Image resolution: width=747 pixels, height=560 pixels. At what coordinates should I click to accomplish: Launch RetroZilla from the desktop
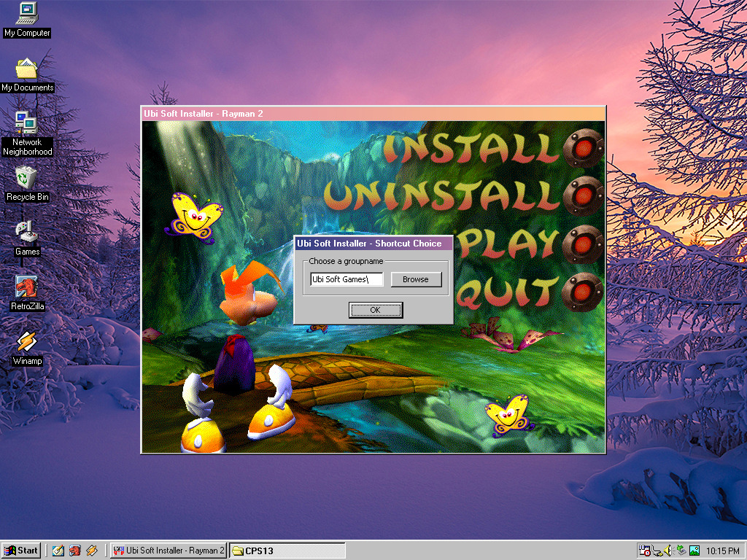point(27,293)
